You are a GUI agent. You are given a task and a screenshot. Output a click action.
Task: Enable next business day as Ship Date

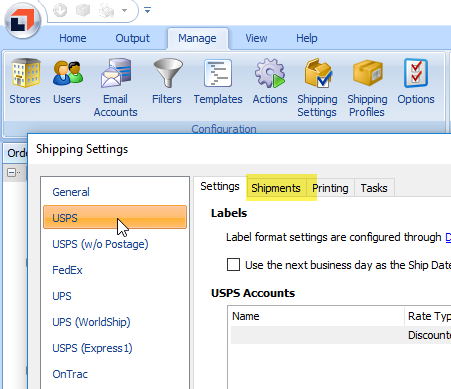click(233, 265)
